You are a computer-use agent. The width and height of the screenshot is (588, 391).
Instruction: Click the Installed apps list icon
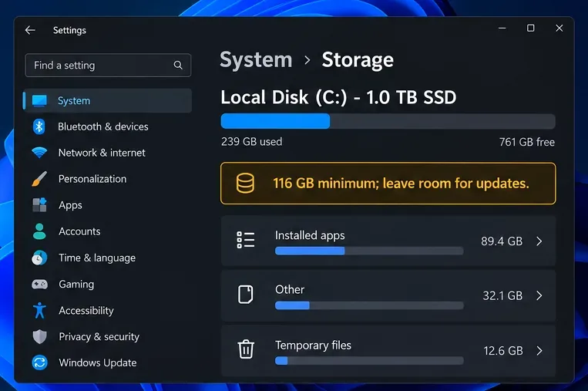(246, 240)
